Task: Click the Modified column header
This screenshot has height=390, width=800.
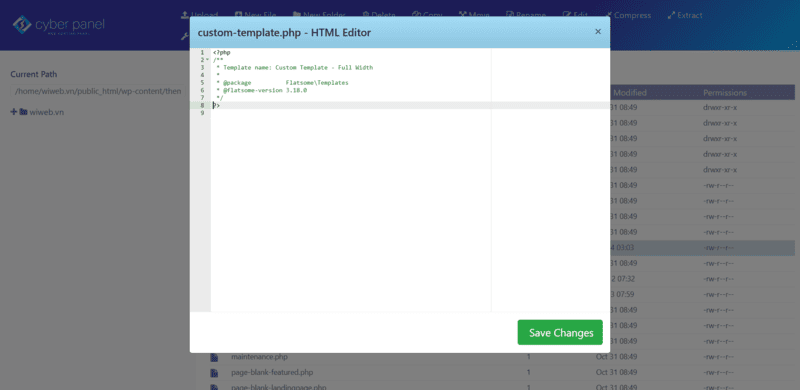Action: [x=630, y=92]
